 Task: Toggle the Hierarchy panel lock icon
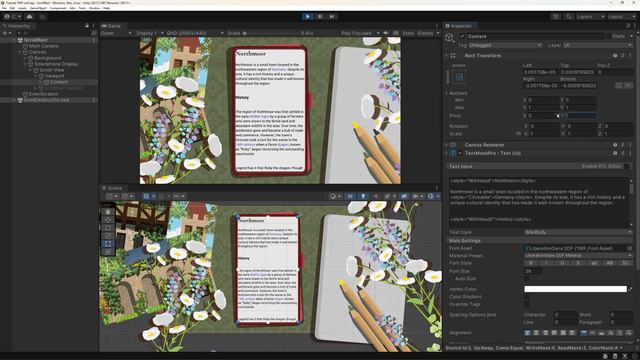[87, 26]
